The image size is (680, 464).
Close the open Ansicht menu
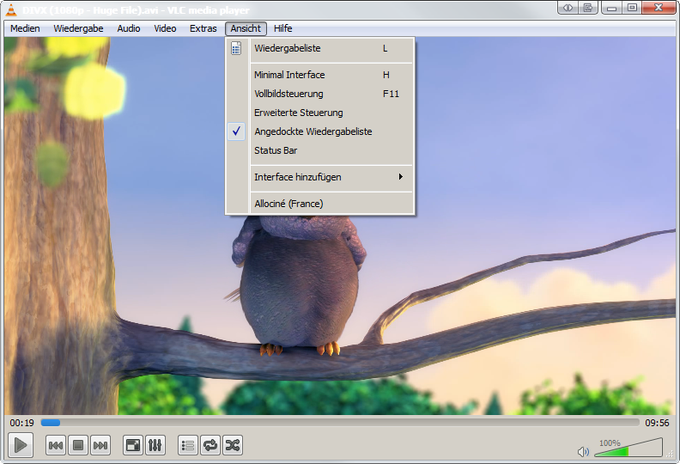245,29
